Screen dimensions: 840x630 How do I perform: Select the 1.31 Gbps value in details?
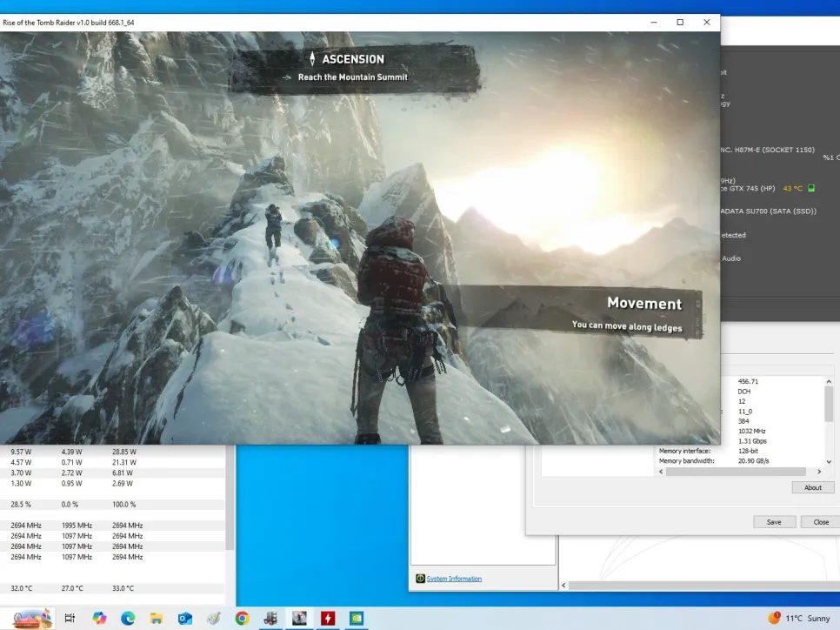[752, 441]
